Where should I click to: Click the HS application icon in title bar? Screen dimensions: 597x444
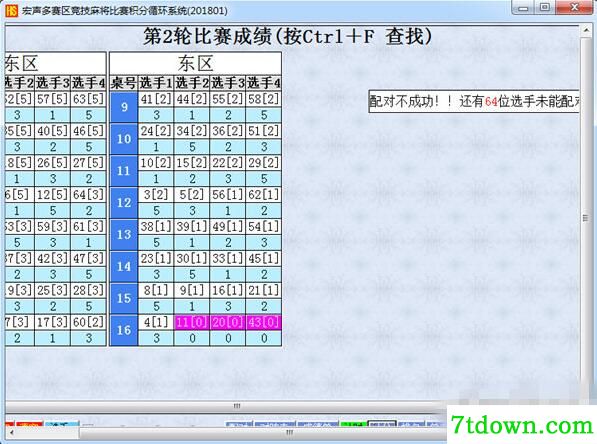click(x=11, y=10)
